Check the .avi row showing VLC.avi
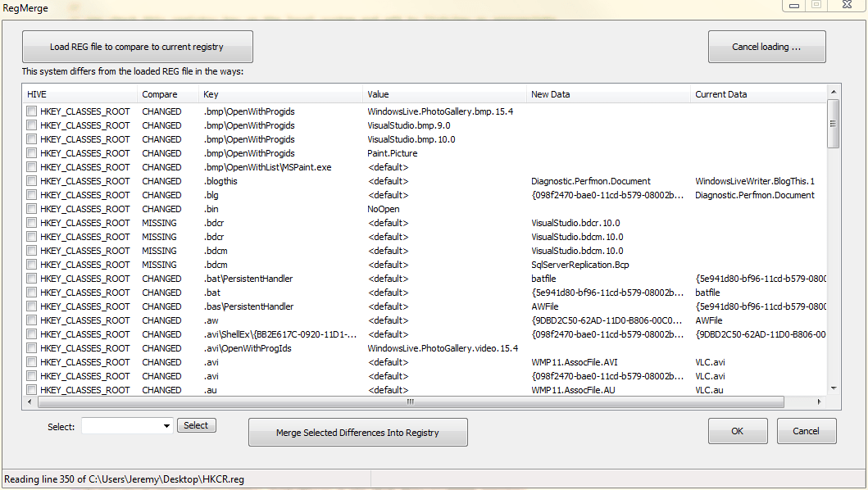 [x=30, y=362]
